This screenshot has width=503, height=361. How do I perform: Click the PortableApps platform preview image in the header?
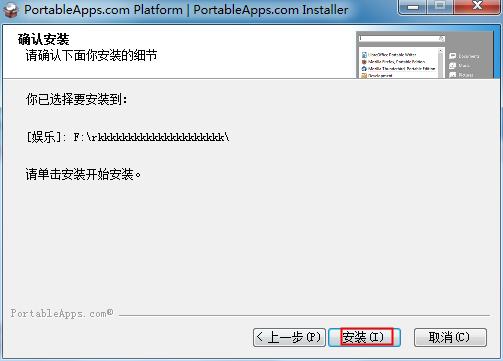pos(425,55)
